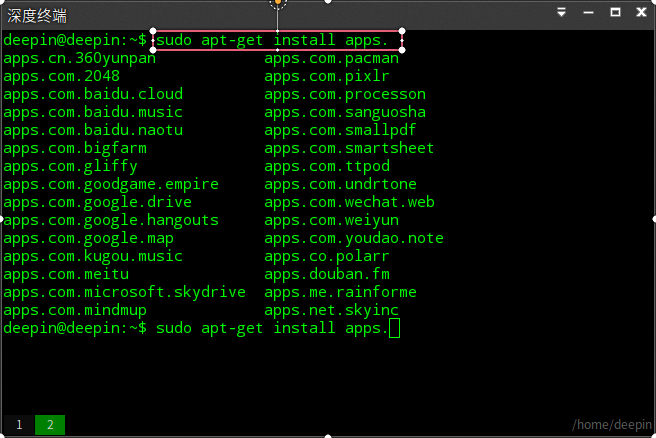Image resolution: width=656 pixels, height=438 pixels.
Task: Maximize the Deepin terminal window
Action: click(615, 12)
